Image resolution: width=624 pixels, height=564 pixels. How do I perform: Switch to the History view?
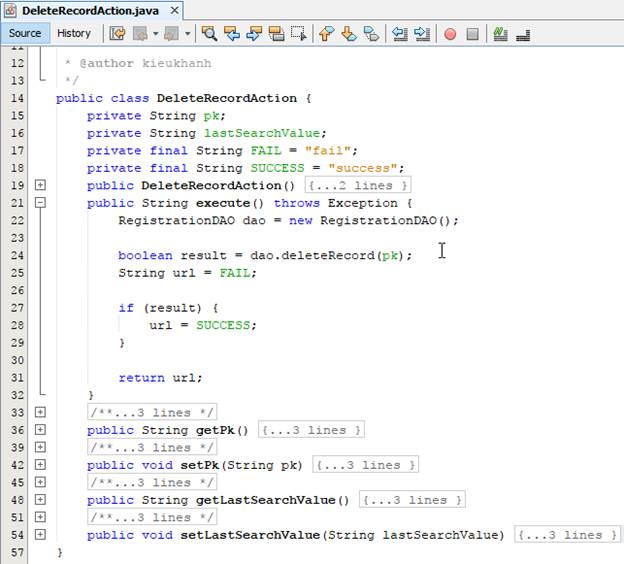pos(74,33)
